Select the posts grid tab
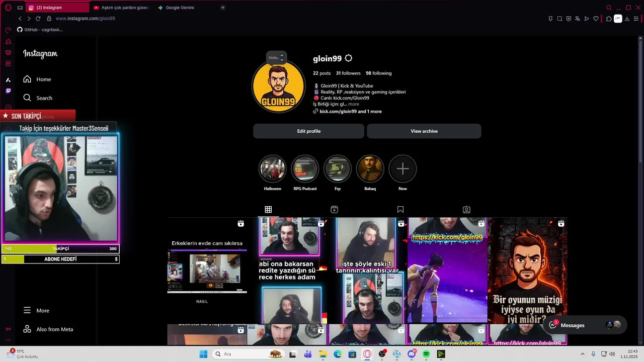The image size is (644, 362). coord(268,210)
